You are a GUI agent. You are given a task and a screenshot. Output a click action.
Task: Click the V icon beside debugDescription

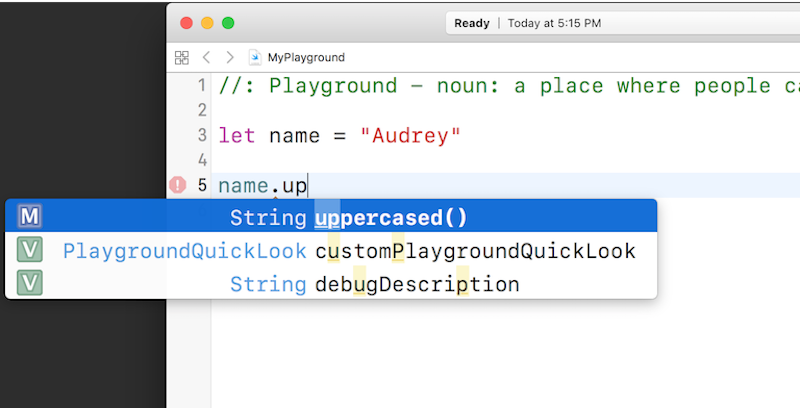tap(30, 283)
